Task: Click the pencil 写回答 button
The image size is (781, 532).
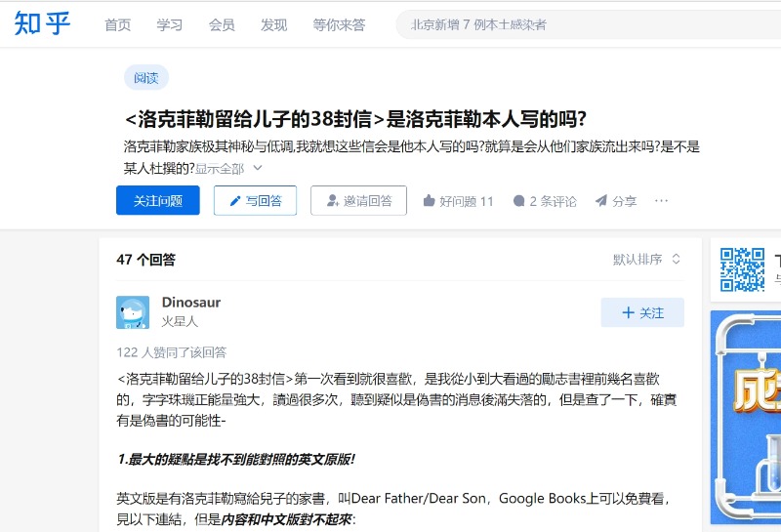Action: (255, 200)
